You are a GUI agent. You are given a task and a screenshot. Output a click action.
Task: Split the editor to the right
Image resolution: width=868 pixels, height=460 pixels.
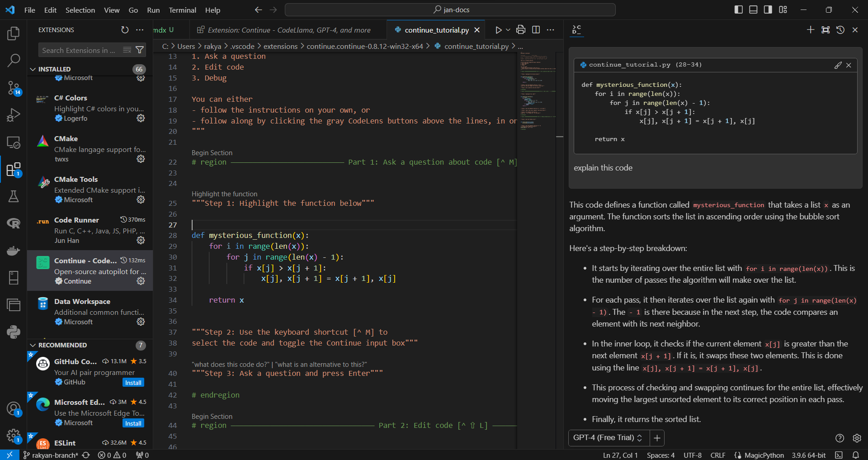point(536,30)
